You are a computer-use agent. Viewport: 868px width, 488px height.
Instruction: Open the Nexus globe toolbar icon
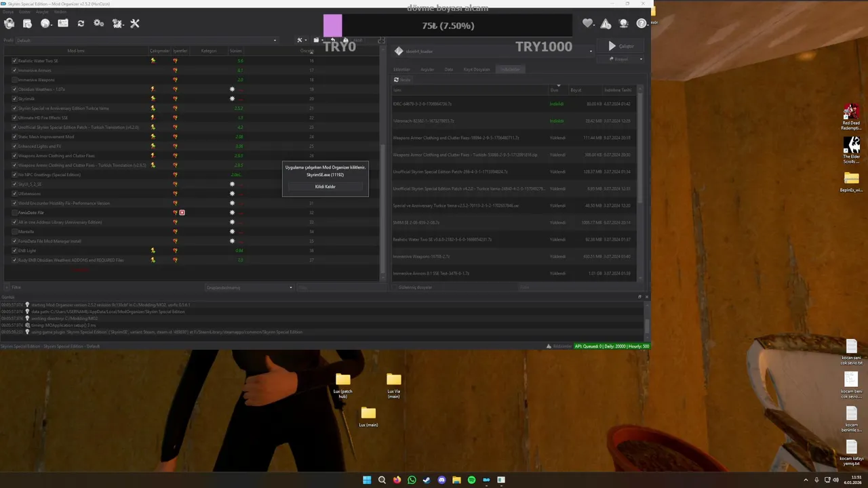(x=45, y=24)
